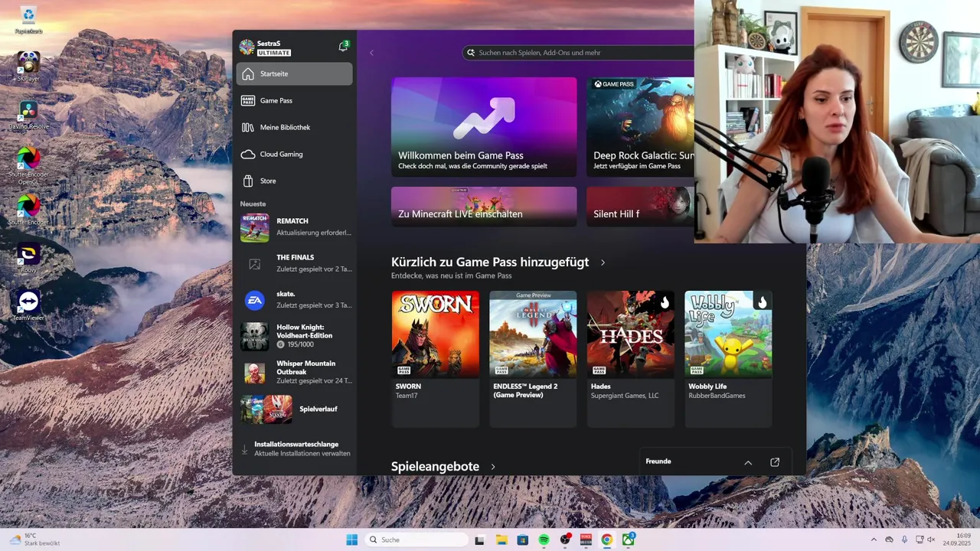This screenshot has width=980, height=551.
Task: Open the Wobbly Life game card
Action: coord(728,358)
